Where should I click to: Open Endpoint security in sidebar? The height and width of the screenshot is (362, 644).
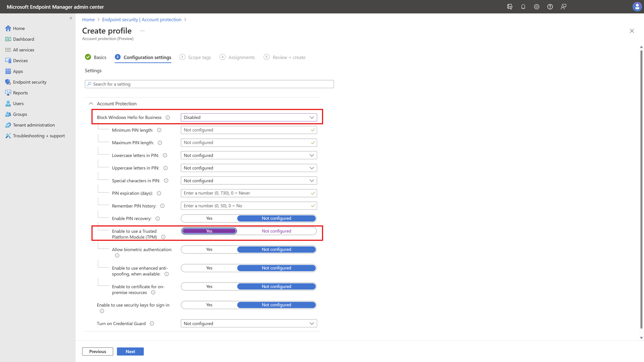30,82
